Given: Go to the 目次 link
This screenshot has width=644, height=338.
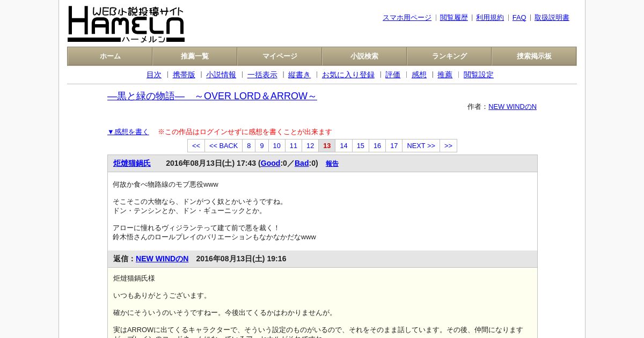Looking at the screenshot, I should coord(154,75).
